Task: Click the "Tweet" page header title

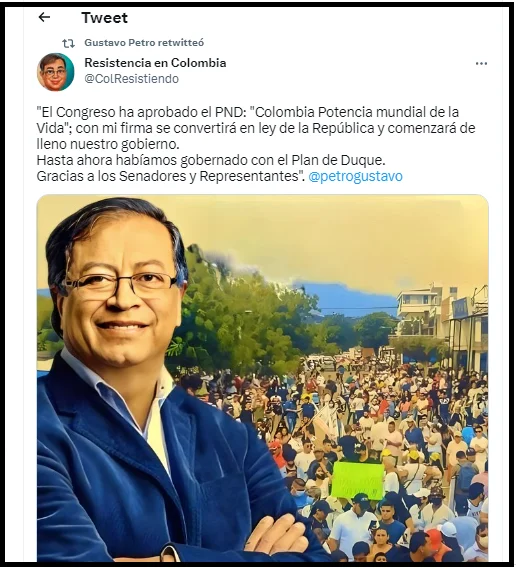Action: (105, 18)
